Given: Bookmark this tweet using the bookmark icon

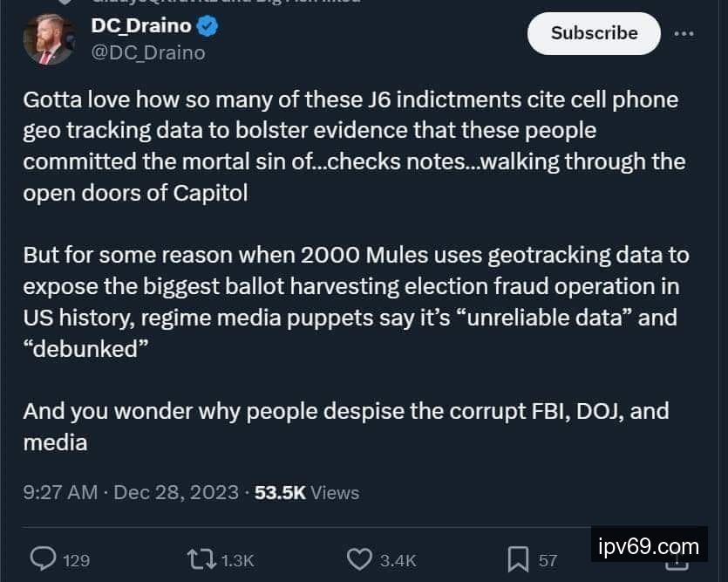Looking at the screenshot, I should click(519, 559).
